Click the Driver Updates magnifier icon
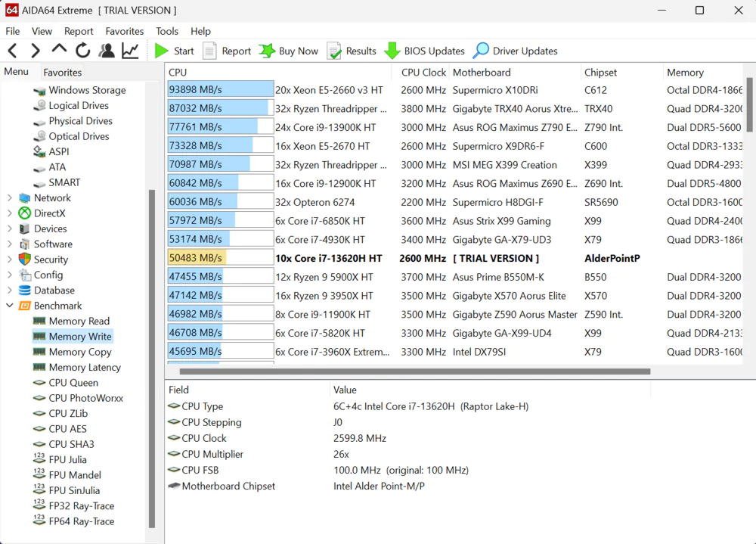This screenshot has height=544, width=756. [x=481, y=51]
